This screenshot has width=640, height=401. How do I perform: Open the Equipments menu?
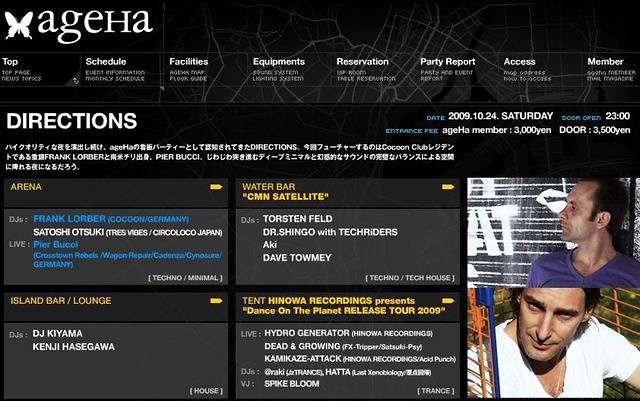(x=279, y=61)
